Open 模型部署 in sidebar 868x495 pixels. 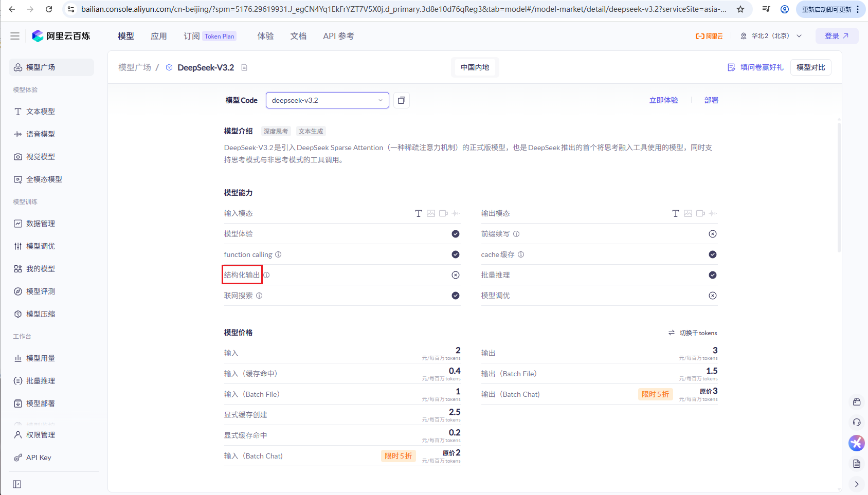click(x=51, y=404)
